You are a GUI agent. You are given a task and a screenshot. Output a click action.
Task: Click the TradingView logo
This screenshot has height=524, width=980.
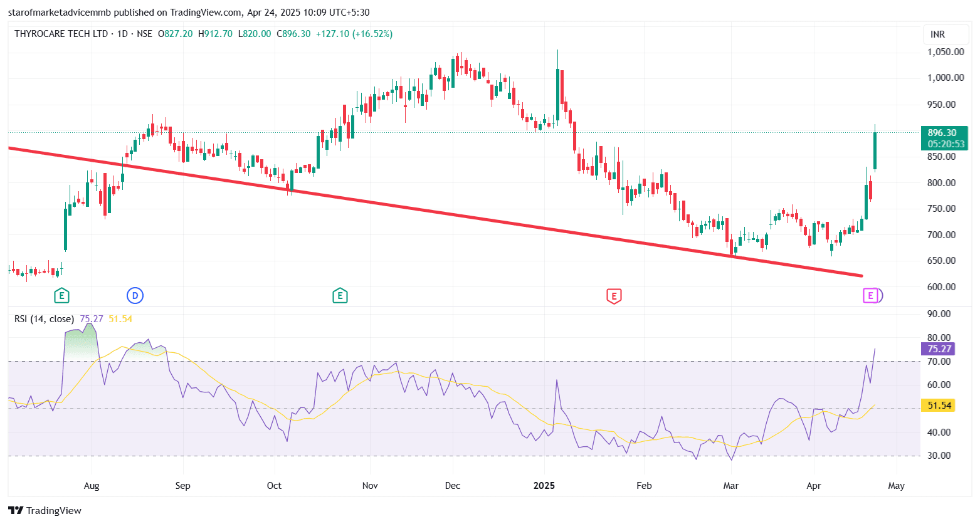click(45, 510)
